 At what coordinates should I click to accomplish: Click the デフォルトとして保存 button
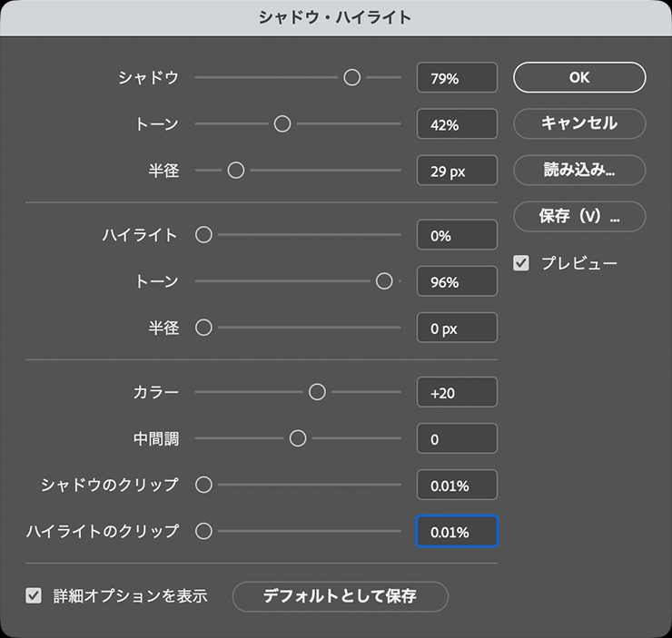pyautogui.click(x=340, y=596)
